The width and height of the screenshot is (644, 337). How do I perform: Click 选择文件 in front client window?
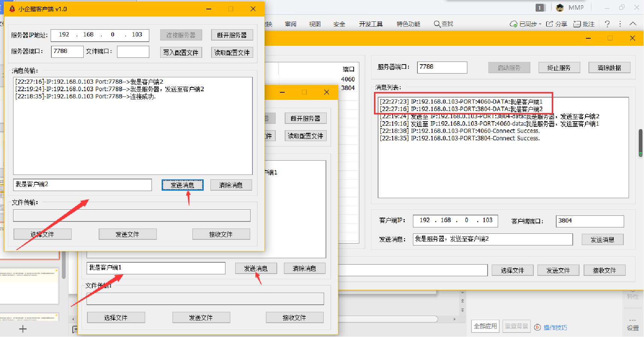pos(42,234)
